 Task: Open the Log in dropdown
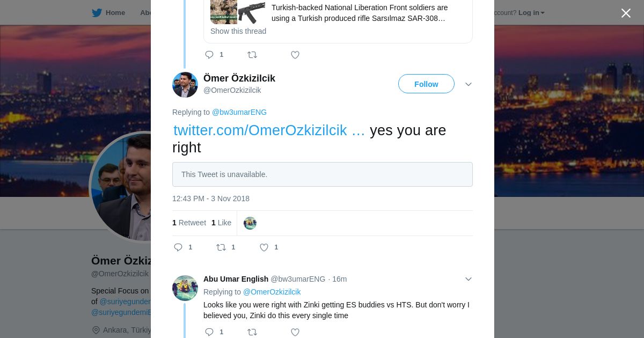coord(531,13)
